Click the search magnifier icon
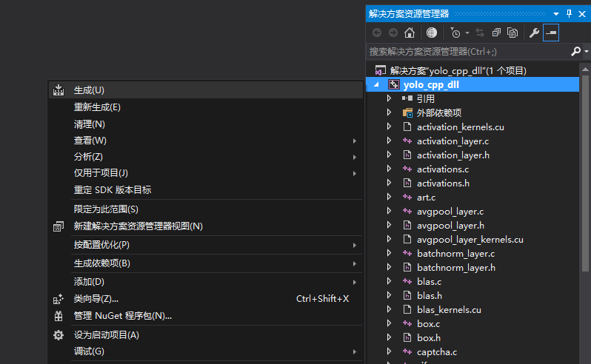Image resolution: width=591 pixels, height=364 pixels. pos(575,51)
